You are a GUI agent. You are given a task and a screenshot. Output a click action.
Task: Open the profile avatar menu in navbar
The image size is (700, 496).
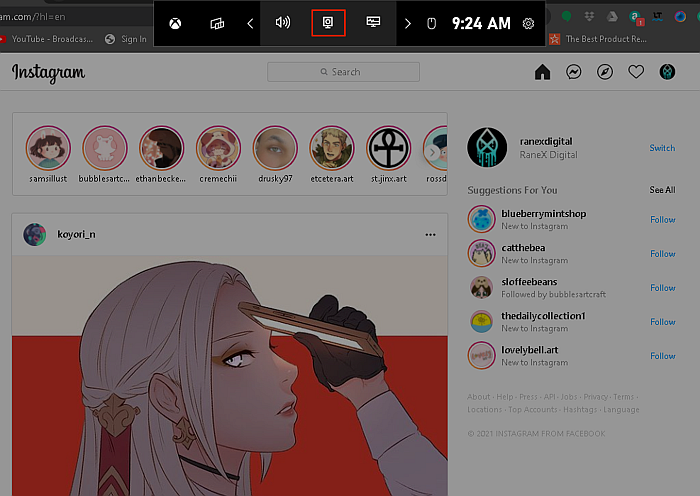pos(667,72)
